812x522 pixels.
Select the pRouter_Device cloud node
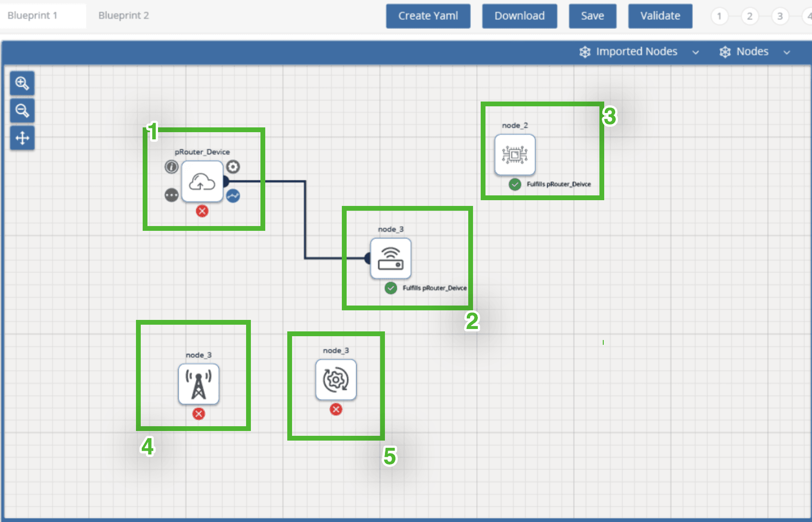(x=202, y=182)
